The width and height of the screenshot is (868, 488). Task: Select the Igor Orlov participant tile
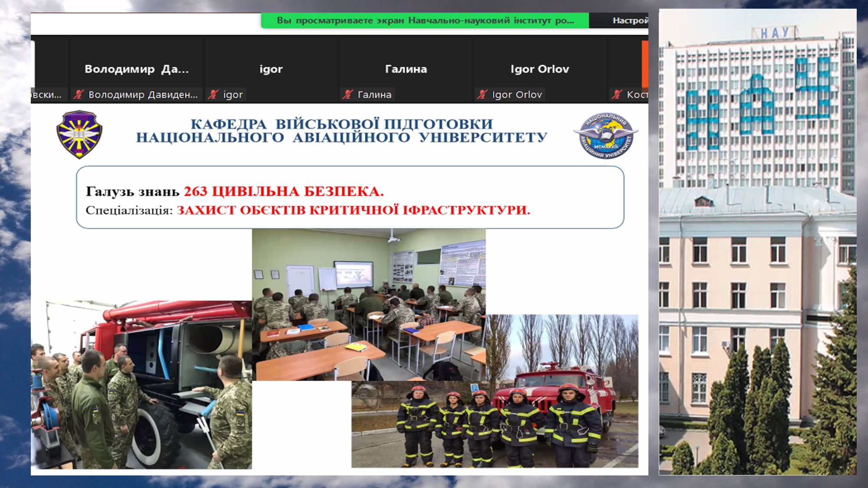click(539, 69)
